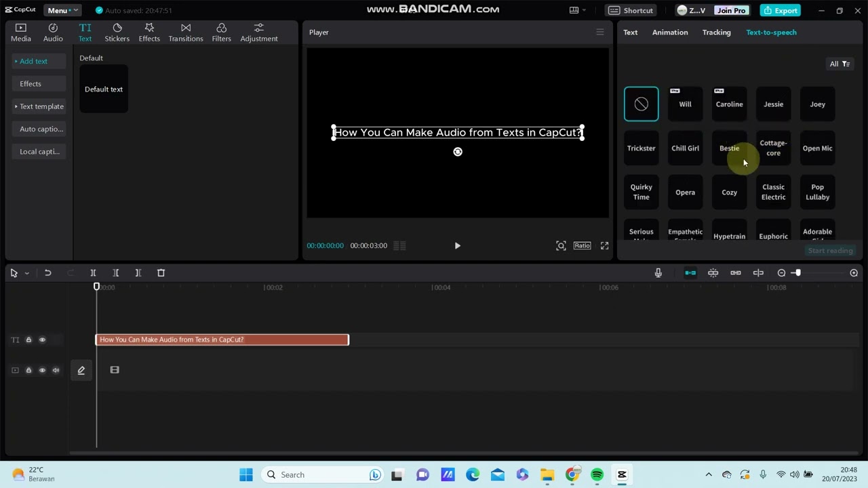Open the Menu dropdown
The height and width of the screenshot is (488, 868).
(62, 10)
